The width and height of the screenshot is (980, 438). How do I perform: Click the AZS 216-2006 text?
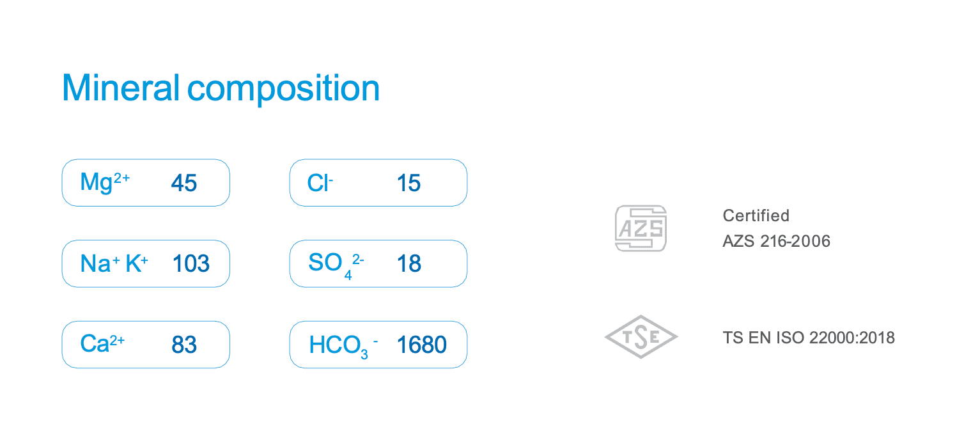click(776, 241)
